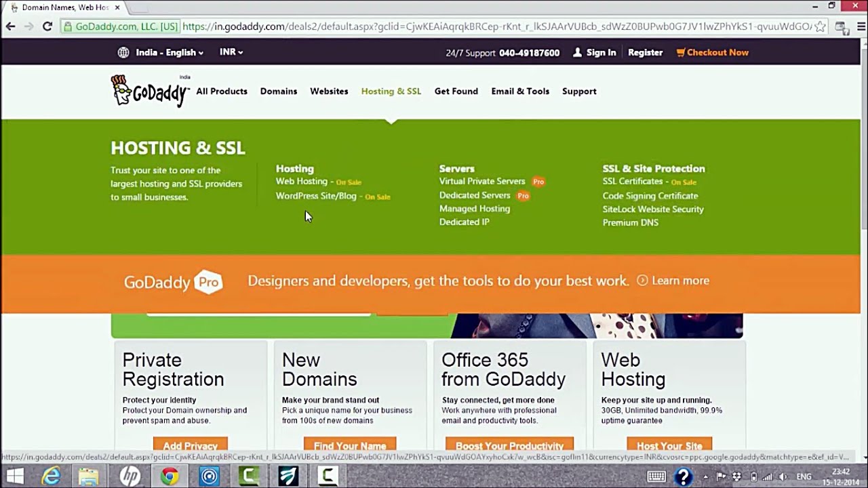Click the 040-49187600 support phone number
The width and height of the screenshot is (868, 488).
[x=530, y=53]
